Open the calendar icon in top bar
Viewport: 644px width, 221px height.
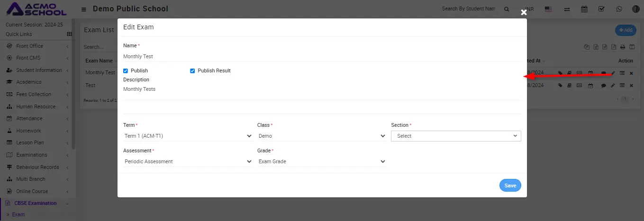584,9
